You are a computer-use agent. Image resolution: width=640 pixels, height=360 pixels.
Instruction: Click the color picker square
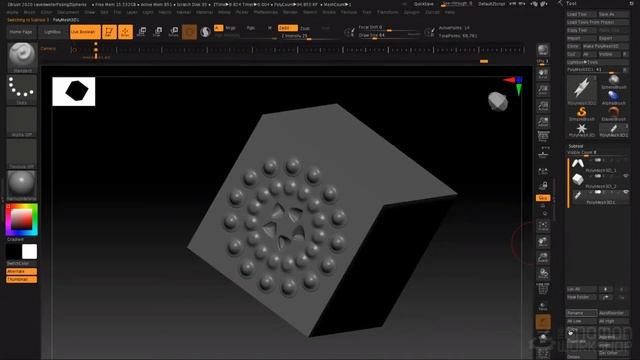coord(22,220)
